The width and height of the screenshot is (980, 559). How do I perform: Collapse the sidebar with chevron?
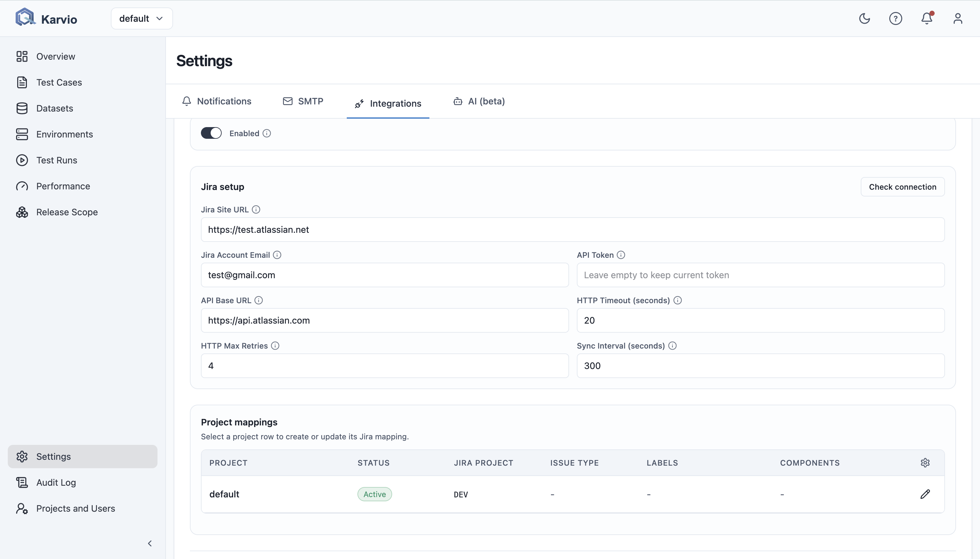[x=150, y=543]
